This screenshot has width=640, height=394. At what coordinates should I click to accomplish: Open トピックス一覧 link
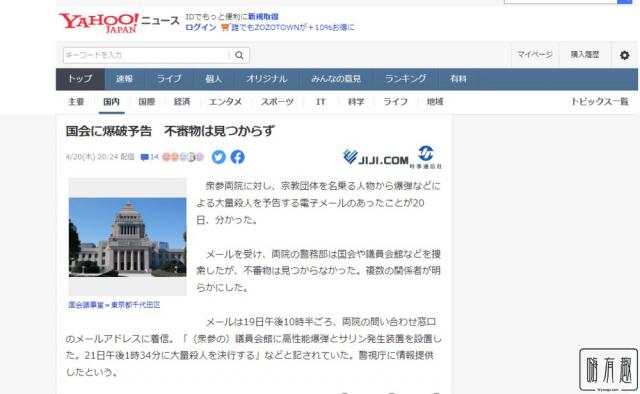point(600,102)
